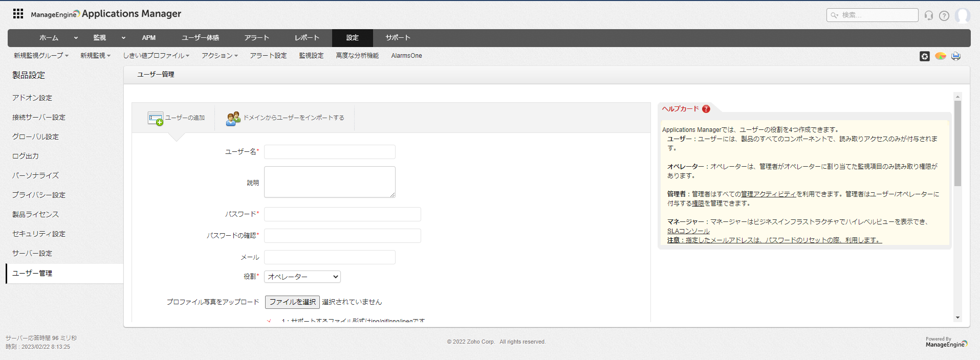Click the printer icon
Viewport: 980px width, 360px height.
[956, 56]
